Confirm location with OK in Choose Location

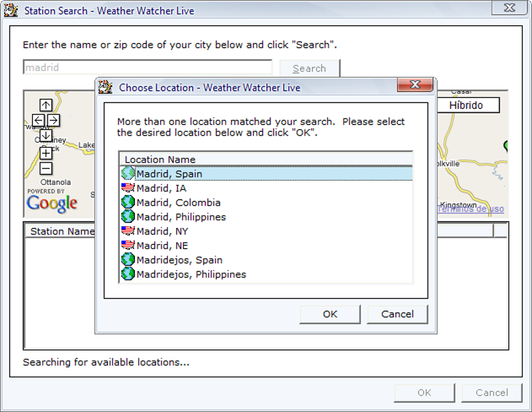(x=330, y=314)
